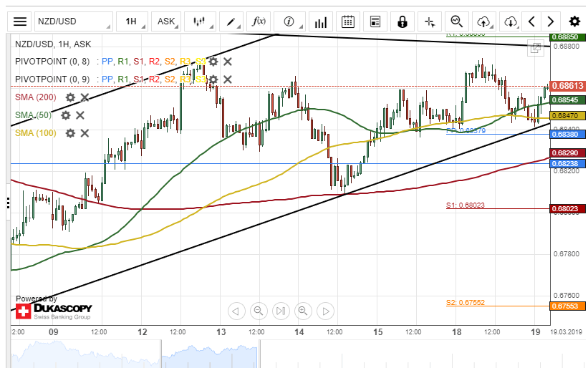Click the info icon in the toolbar

click(289, 21)
